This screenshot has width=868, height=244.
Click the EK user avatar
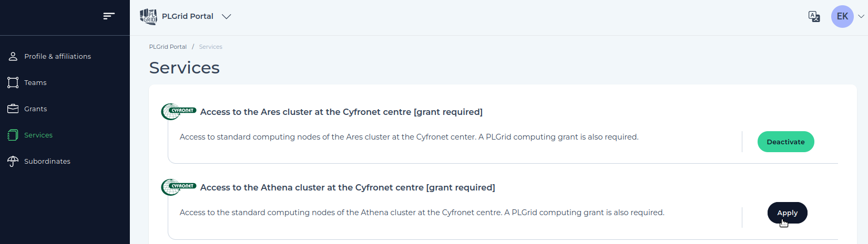click(842, 16)
